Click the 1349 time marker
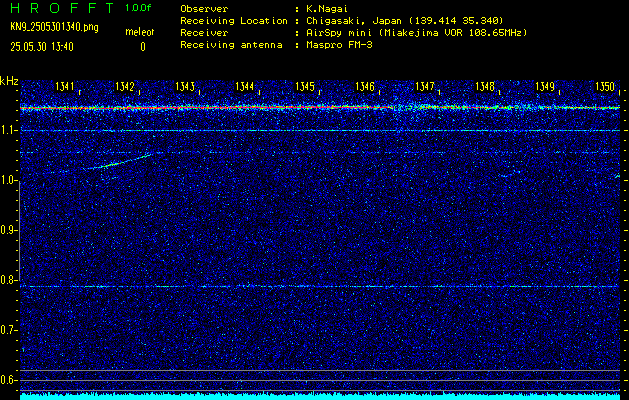 click(545, 86)
